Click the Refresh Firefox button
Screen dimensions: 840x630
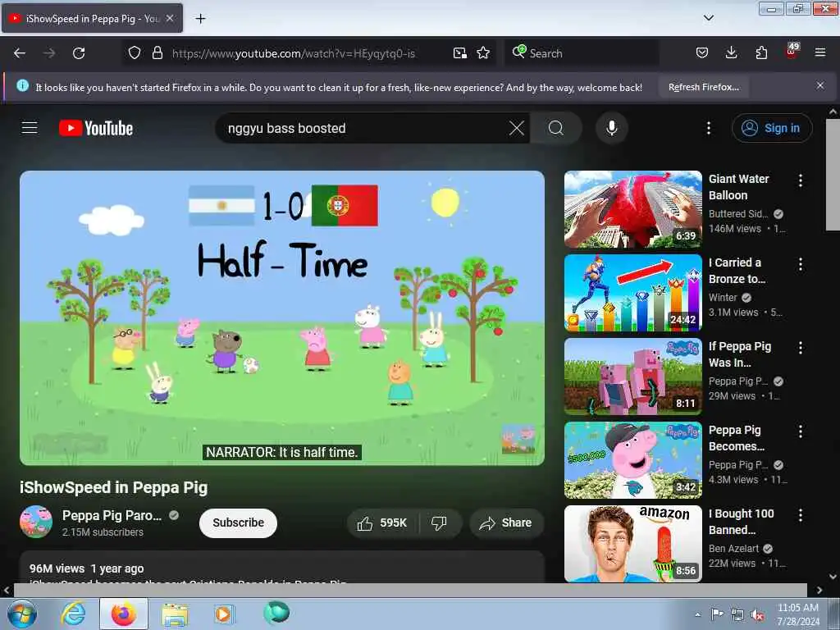[703, 87]
